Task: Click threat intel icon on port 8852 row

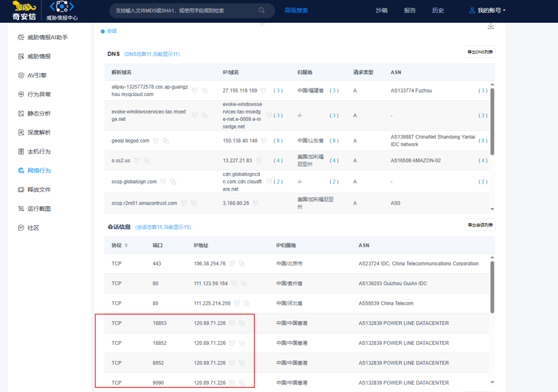Action: 232,363
